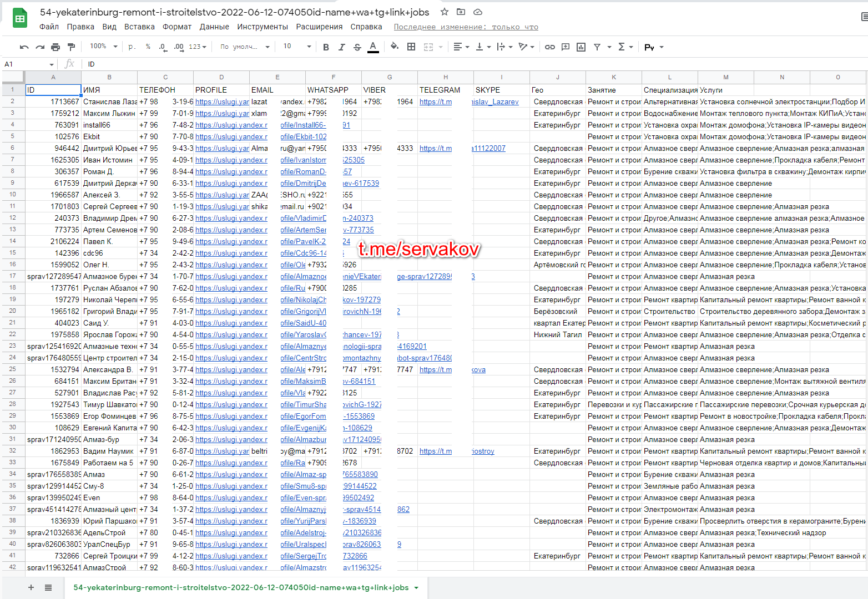Click the print icon
868x599 pixels.
[55, 47]
